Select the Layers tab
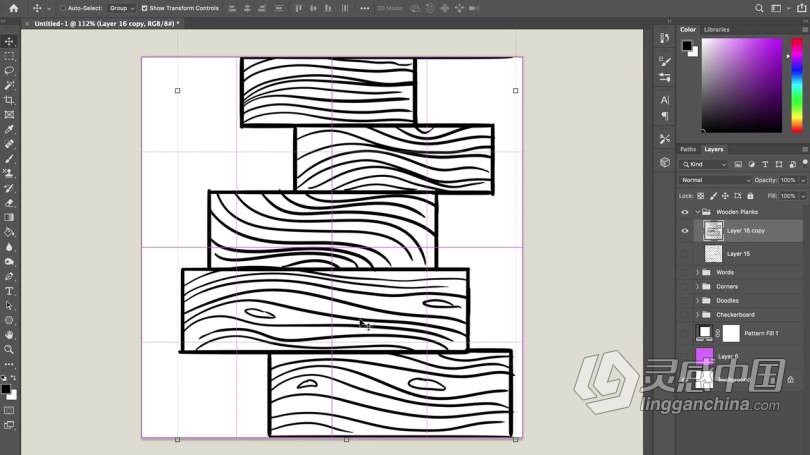810x455 pixels. pos(714,149)
